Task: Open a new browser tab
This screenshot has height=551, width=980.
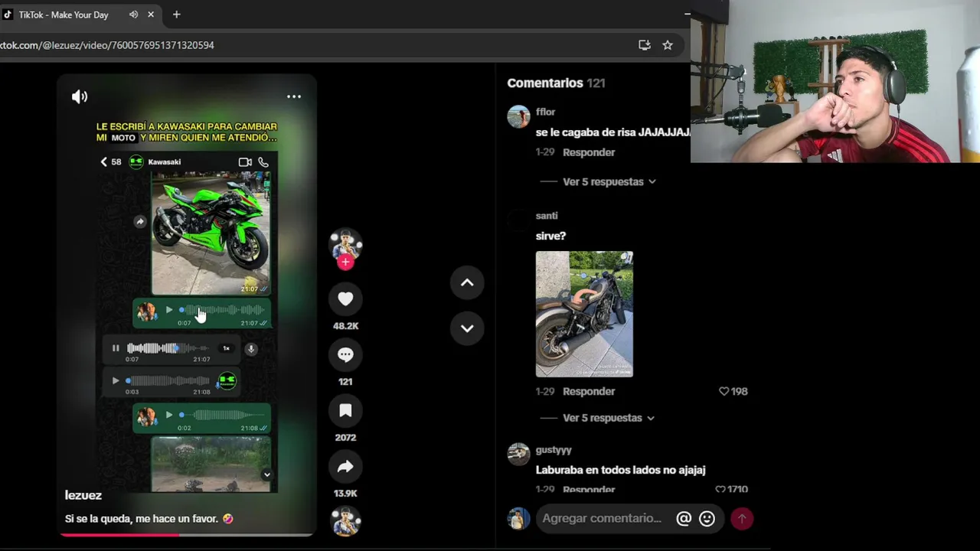Action: point(176,15)
